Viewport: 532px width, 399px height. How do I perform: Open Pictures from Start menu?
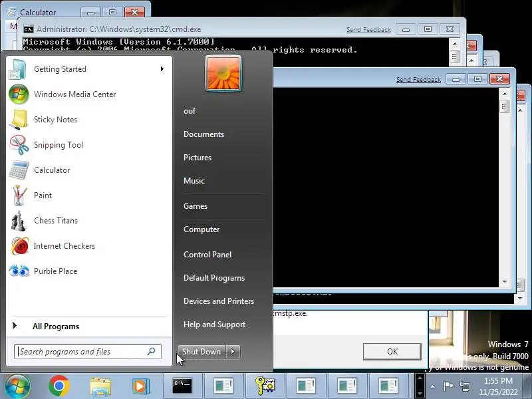[198, 158]
